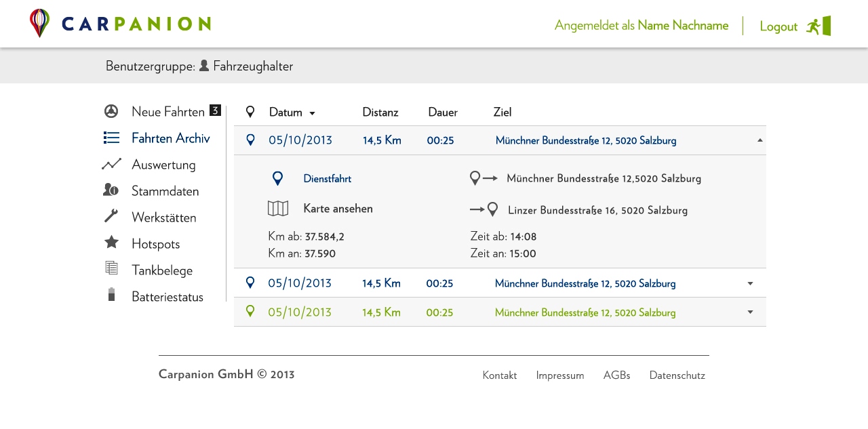Click the steering wheel icon for Neue Fahrten
The width and height of the screenshot is (868, 429).
pos(111,111)
